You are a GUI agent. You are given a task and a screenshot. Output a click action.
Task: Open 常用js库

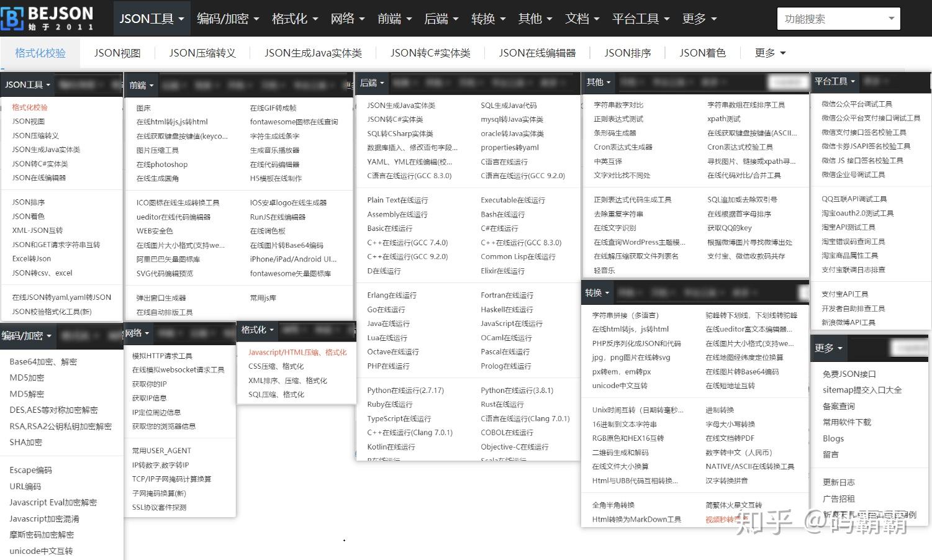pos(263,298)
